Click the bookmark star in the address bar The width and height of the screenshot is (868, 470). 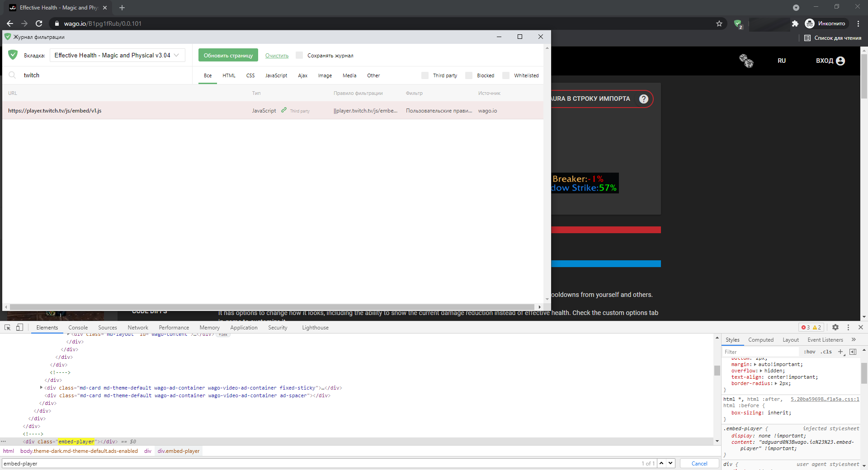pyautogui.click(x=719, y=23)
